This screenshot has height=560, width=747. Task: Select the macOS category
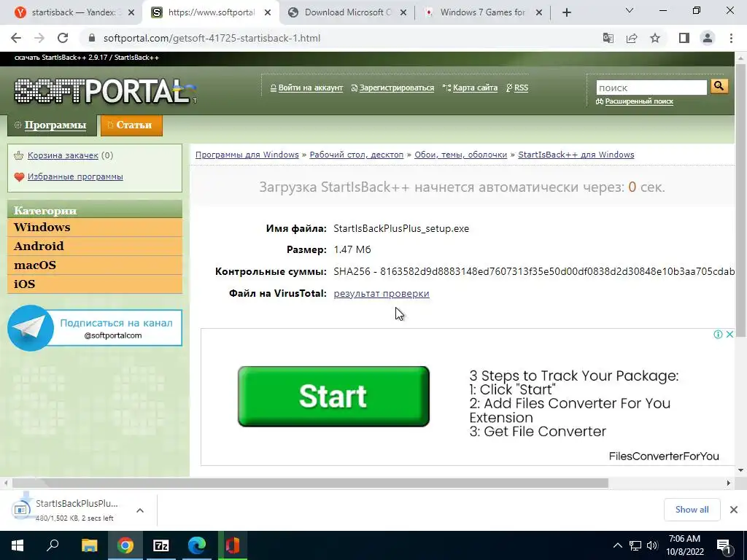[95, 265]
